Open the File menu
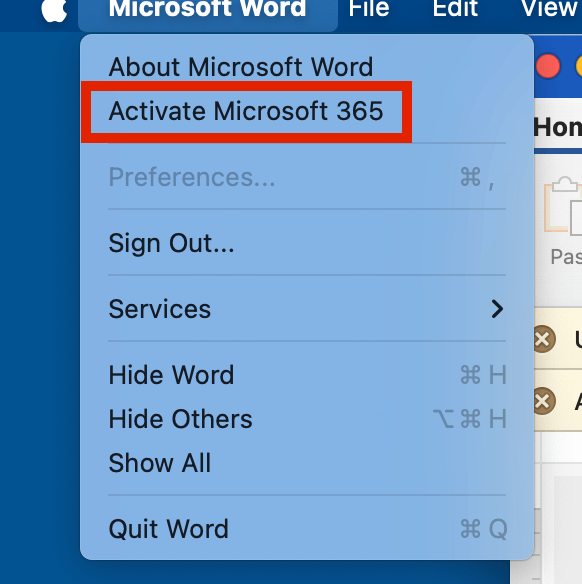 (369, 9)
